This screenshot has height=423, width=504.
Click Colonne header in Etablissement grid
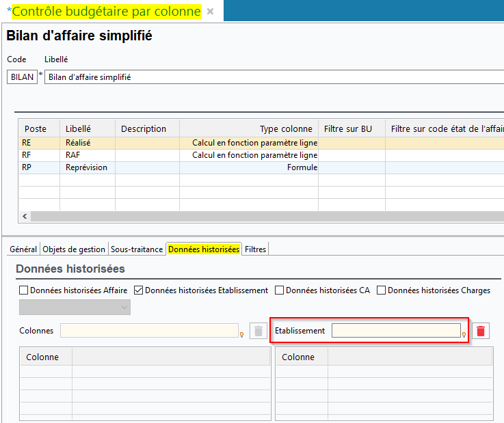pos(302,357)
